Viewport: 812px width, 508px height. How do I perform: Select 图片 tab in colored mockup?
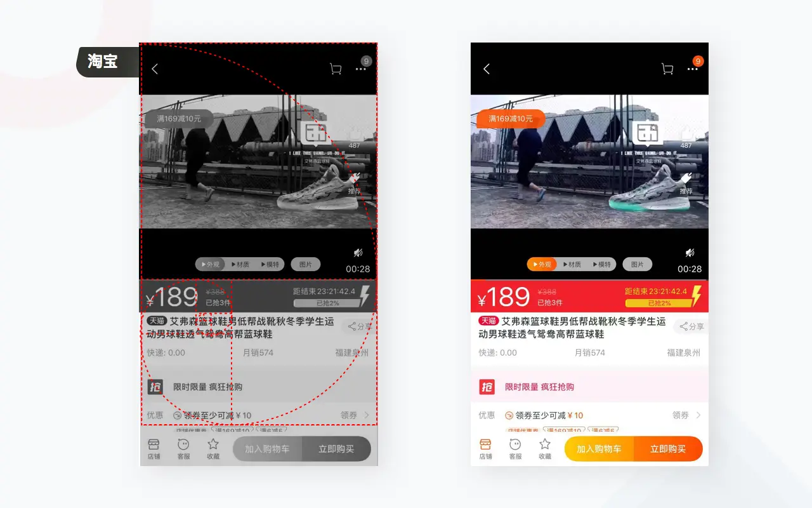point(638,264)
